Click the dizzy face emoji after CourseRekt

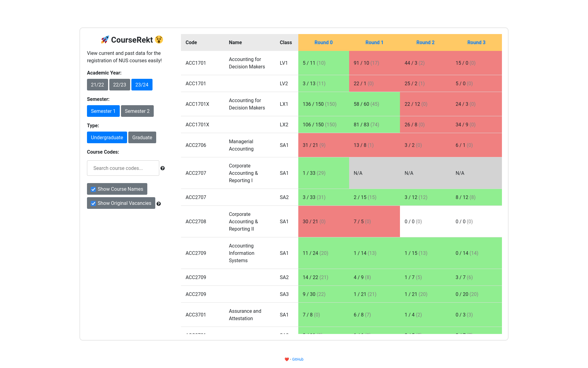pos(159,40)
